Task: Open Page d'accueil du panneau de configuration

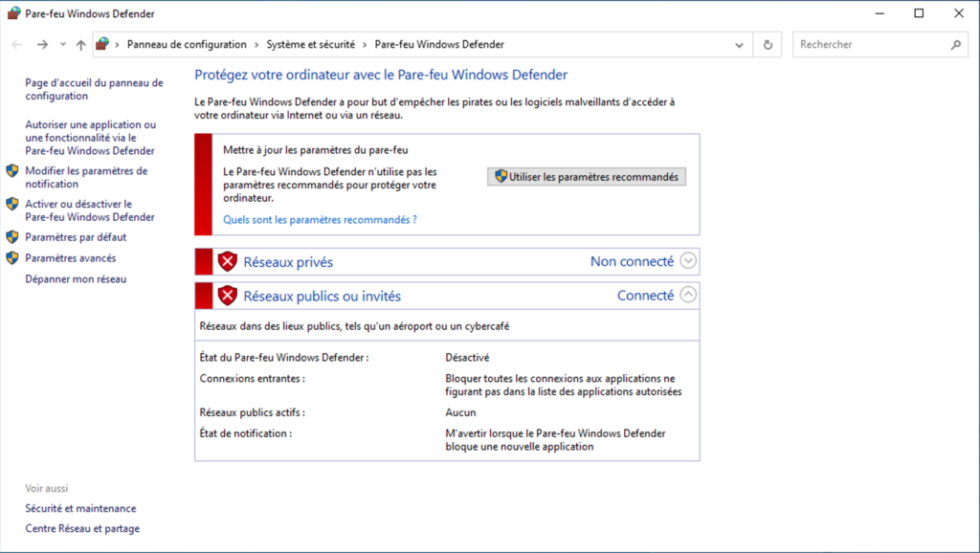Action: click(x=94, y=89)
